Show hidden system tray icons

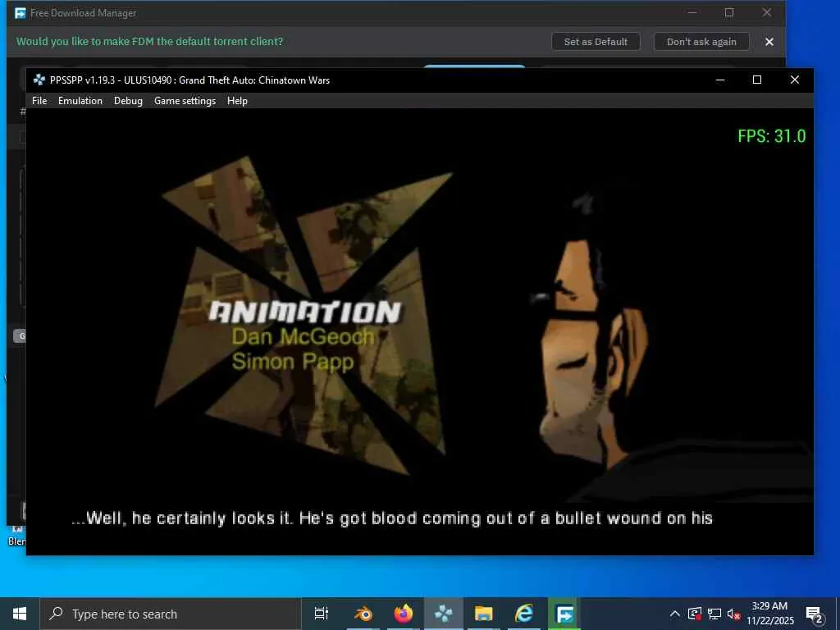tap(675, 614)
